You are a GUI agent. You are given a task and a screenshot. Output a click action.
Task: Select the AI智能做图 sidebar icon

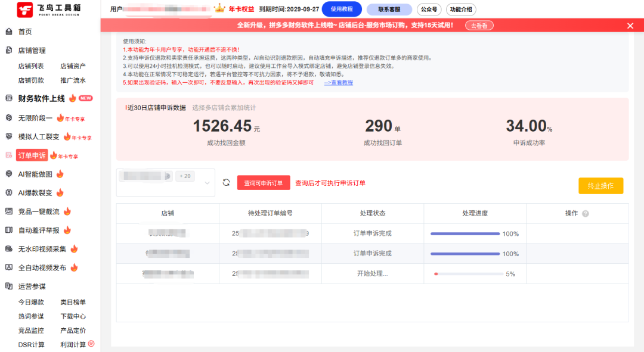coord(8,174)
